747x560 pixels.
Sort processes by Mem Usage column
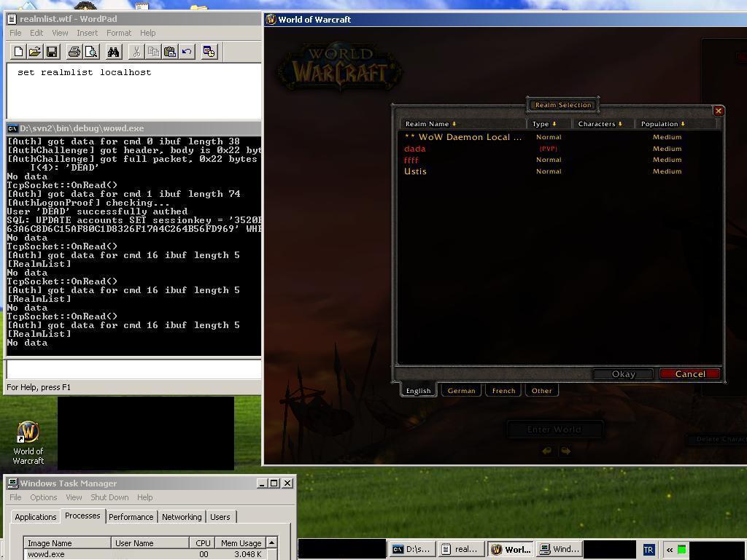(x=241, y=542)
